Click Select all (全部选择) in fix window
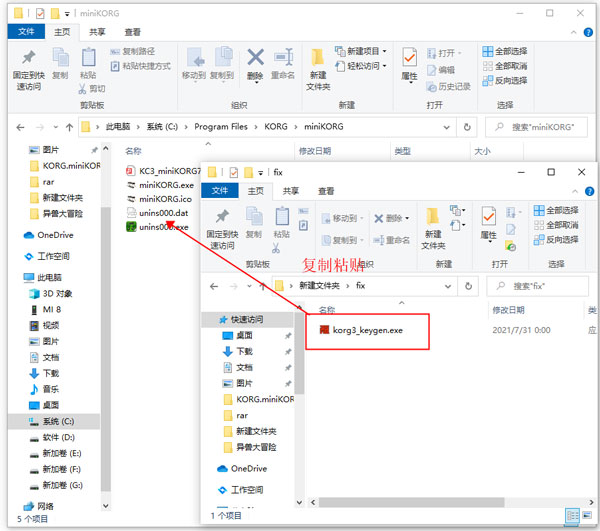Image resolution: width=600 pixels, height=531 pixels. 556,210
